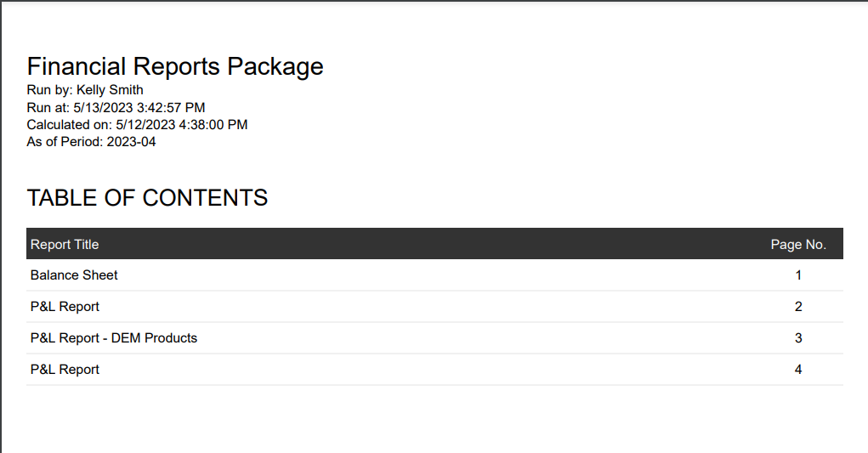Click the 'Run by' label

(49, 90)
